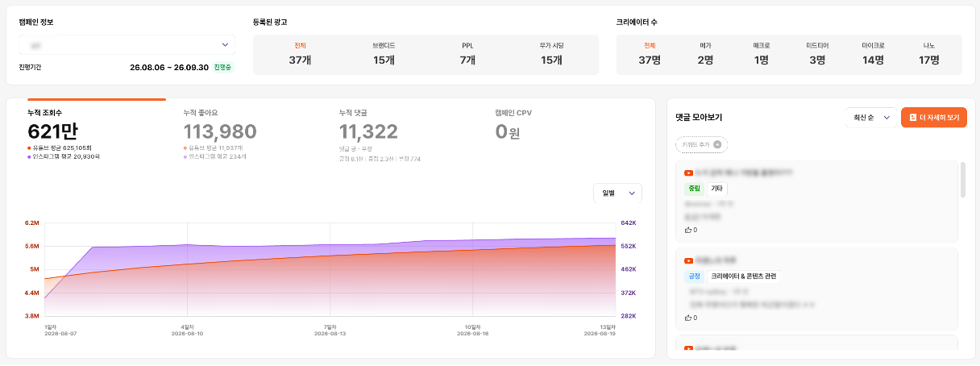The width and height of the screenshot is (980, 366).
Task: Select the 브랜디드 15개 ad filter
Action: pos(384,54)
